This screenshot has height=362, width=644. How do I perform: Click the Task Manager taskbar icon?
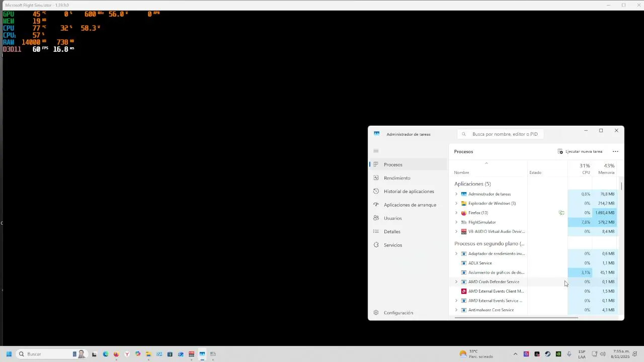(202, 354)
